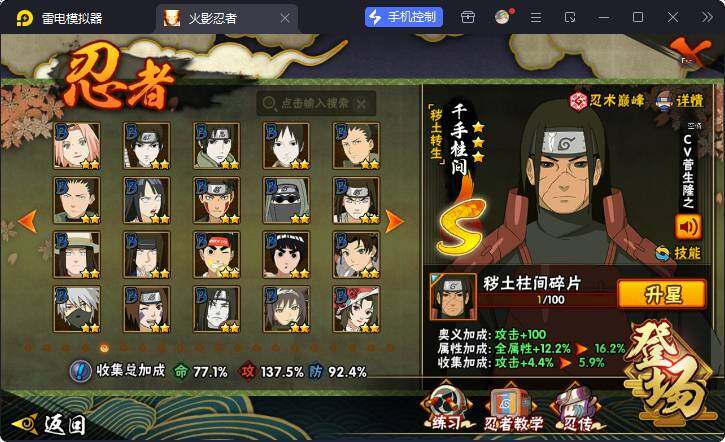Click the 忍术巅峰 badge icon
725x442 pixels.
coord(578,100)
